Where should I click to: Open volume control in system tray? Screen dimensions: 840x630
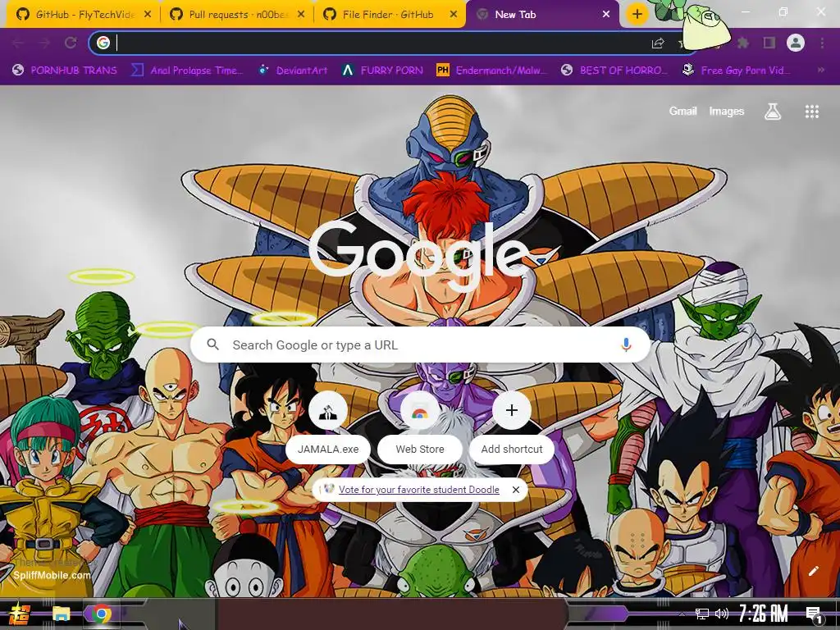click(x=722, y=614)
